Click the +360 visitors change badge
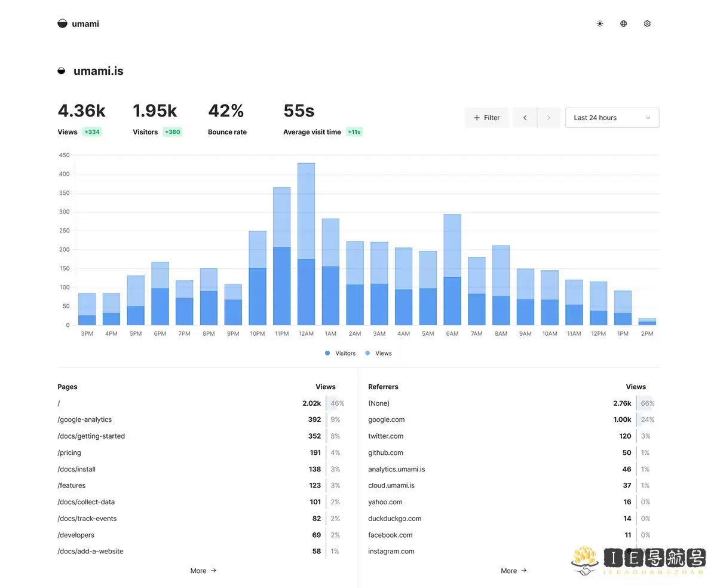Image resolution: width=717 pixels, height=588 pixels. [172, 132]
